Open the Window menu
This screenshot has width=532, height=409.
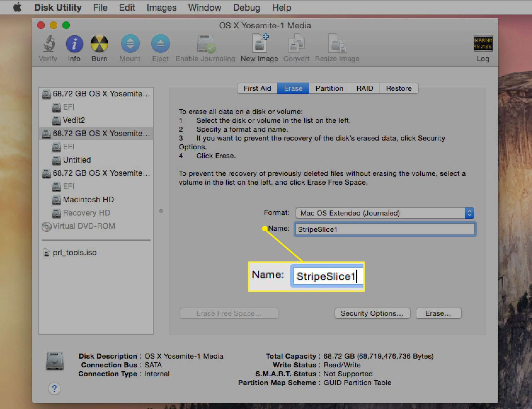[205, 7]
